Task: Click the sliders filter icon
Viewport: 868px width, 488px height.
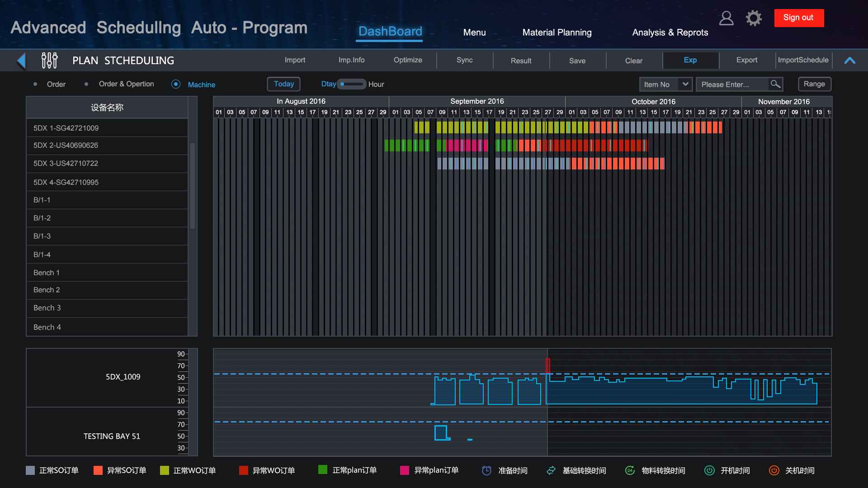Action: point(49,61)
